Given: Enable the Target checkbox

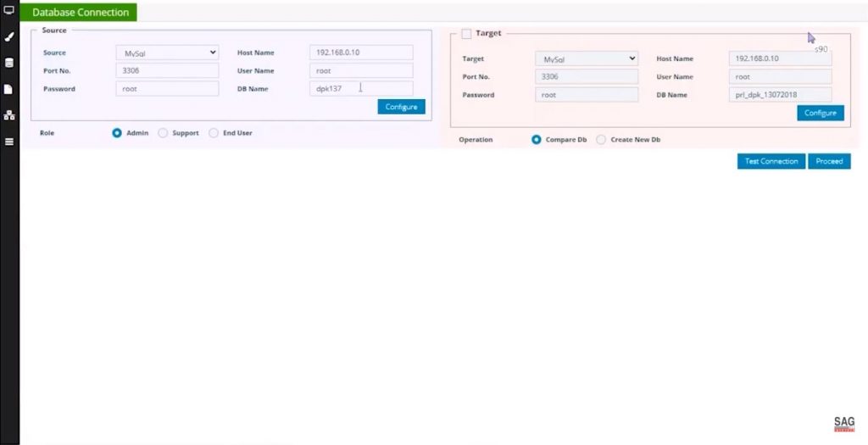Looking at the screenshot, I should (466, 34).
